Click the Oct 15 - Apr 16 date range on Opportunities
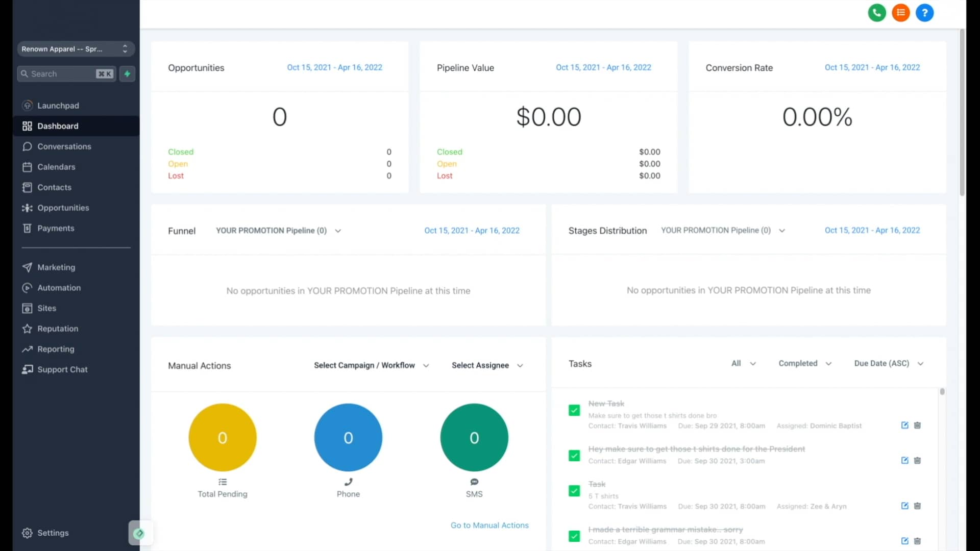 click(334, 67)
